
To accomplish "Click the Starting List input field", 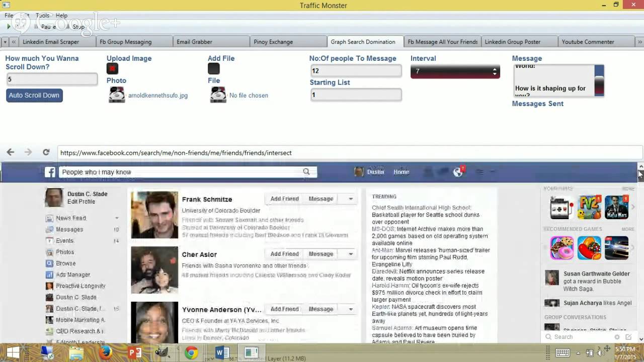I will pyautogui.click(x=356, y=95).
